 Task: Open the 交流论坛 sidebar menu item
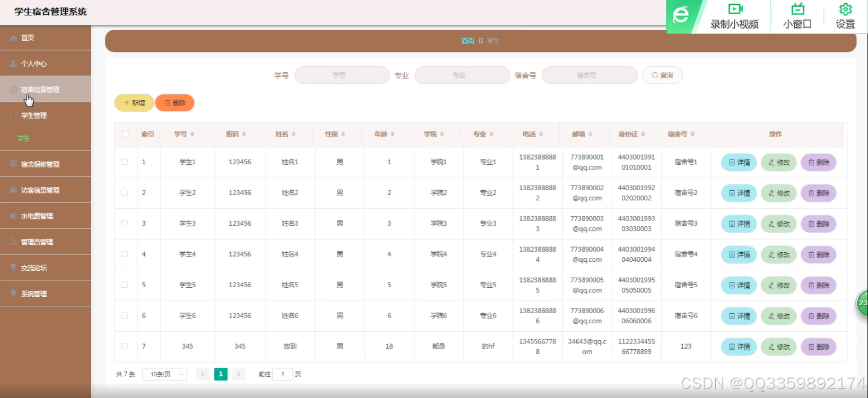tap(46, 268)
